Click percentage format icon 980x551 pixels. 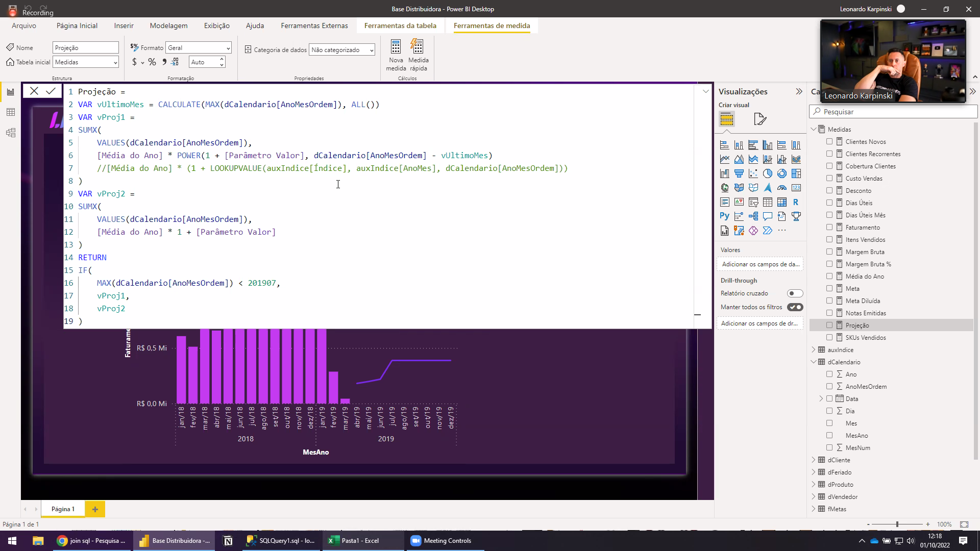(152, 62)
